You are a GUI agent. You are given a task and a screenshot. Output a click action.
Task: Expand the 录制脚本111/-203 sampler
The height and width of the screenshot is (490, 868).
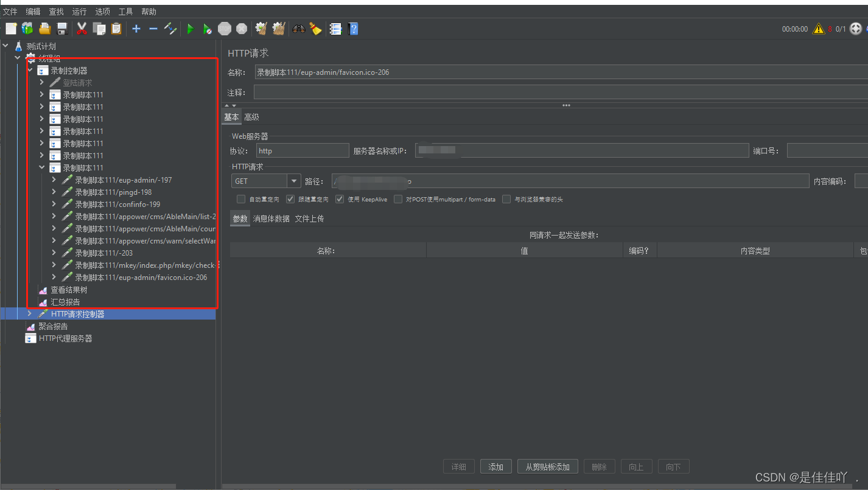click(x=54, y=253)
